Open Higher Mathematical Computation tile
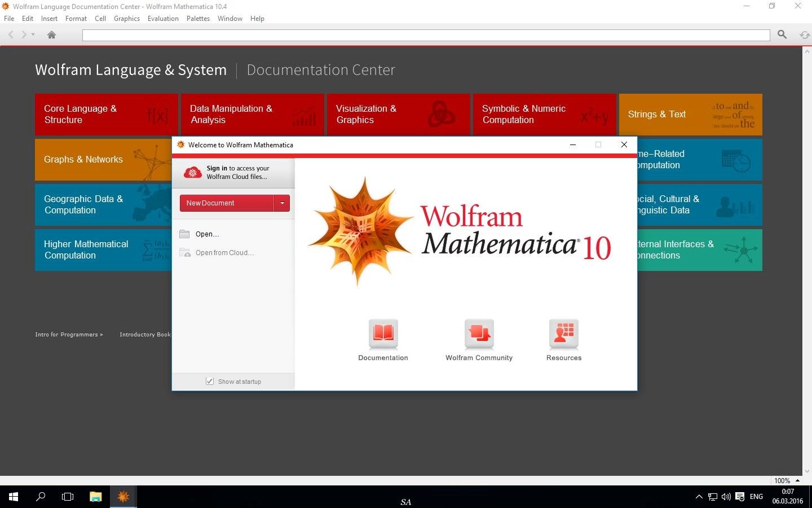This screenshot has height=508, width=812. pos(103,250)
